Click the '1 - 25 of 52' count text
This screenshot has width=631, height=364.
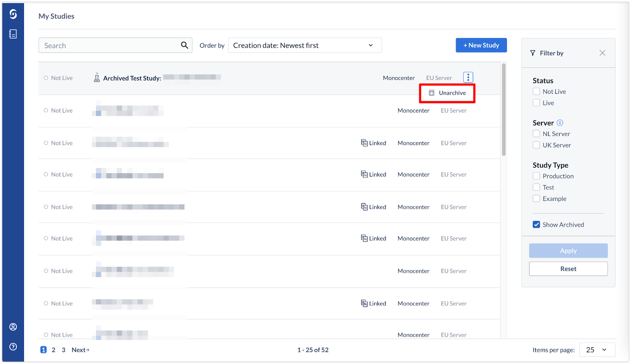click(313, 350)
